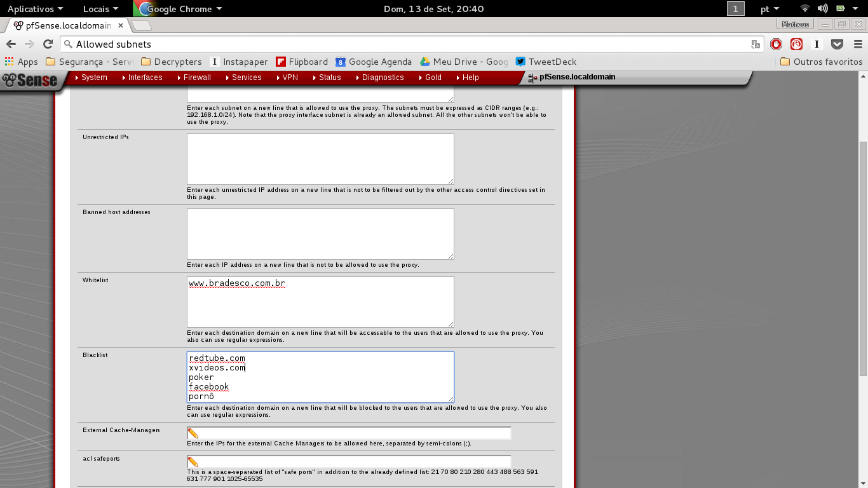
Task: Click the xvideos.com line in Blacklist
Action: pos(217,368)
